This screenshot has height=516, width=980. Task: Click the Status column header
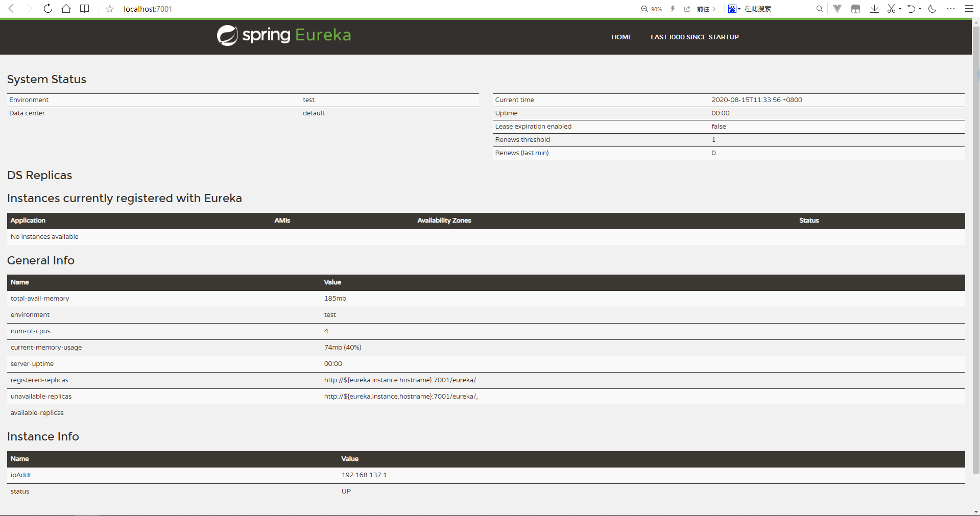[809, 220]
